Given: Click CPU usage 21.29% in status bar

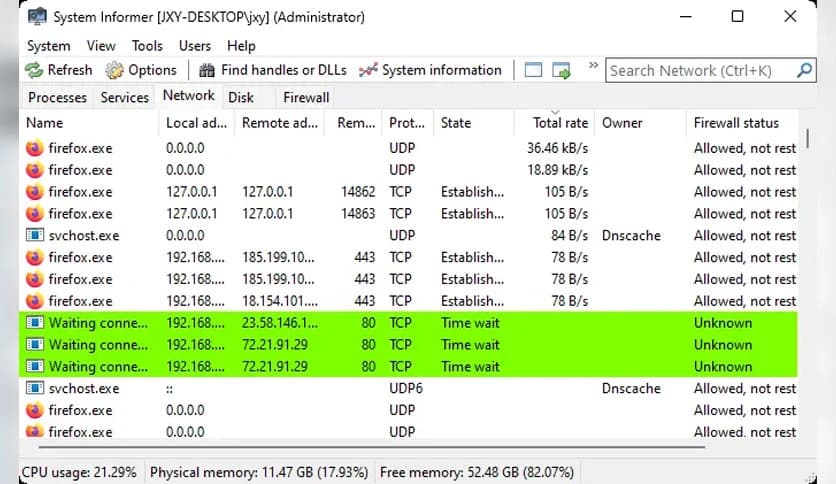Looking at the screenshot, I should (79, 472).
